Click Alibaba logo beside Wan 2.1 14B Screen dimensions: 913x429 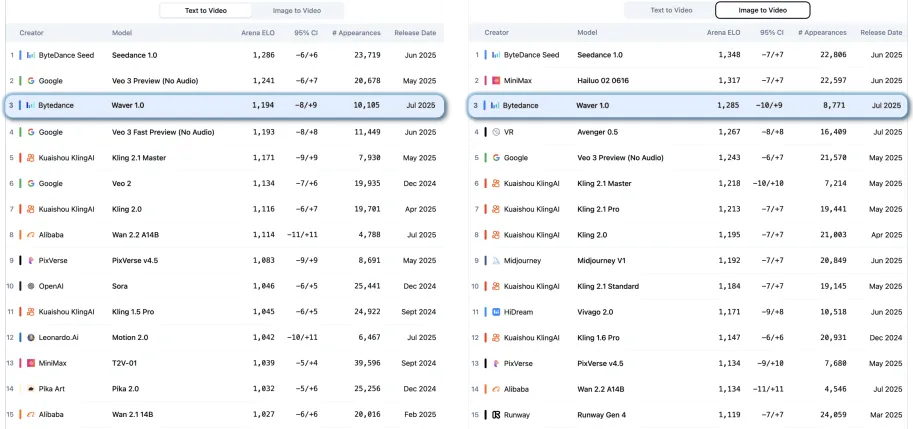pos(31,414)
